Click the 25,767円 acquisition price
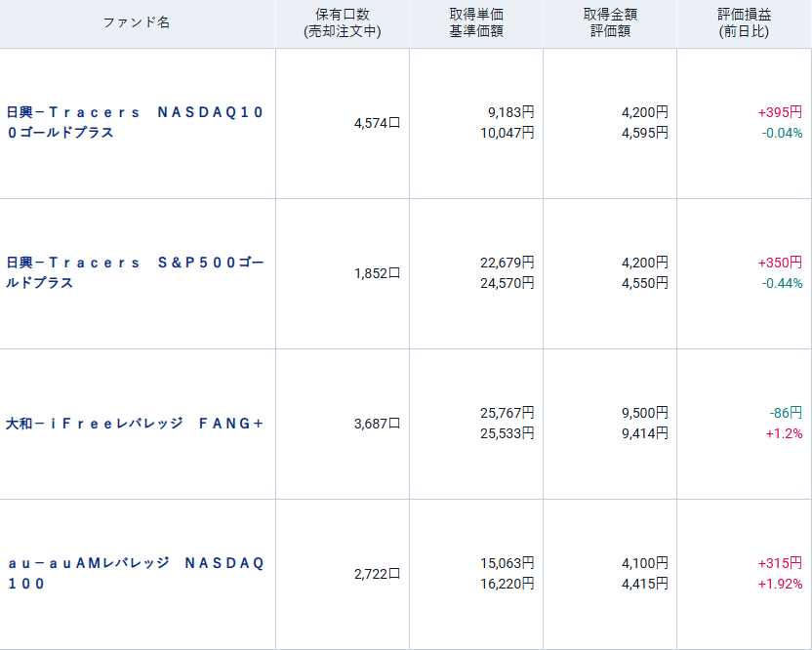This screenshot has height=650, width=812. (x=507, y=413)
